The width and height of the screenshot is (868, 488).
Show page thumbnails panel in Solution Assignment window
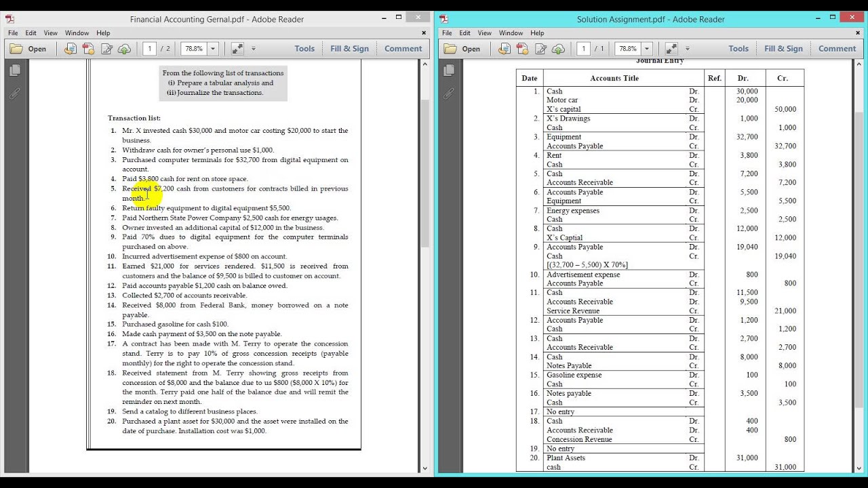(x=449, y=70)
